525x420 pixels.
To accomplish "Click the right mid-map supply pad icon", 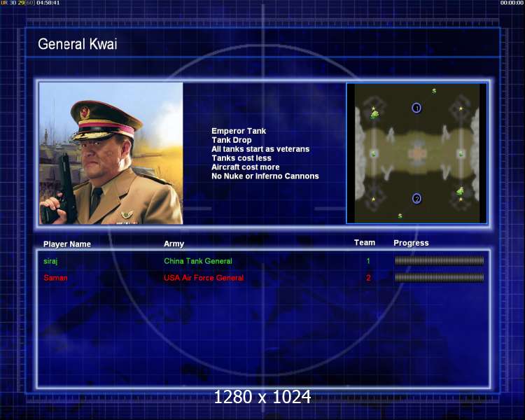I will (x=461, y=154).
